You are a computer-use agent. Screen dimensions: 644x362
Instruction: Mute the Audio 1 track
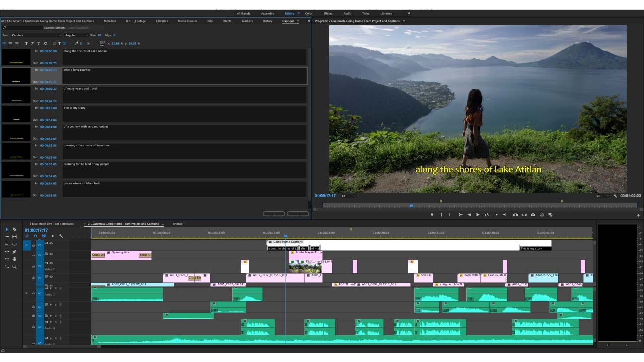pos(51,288)
